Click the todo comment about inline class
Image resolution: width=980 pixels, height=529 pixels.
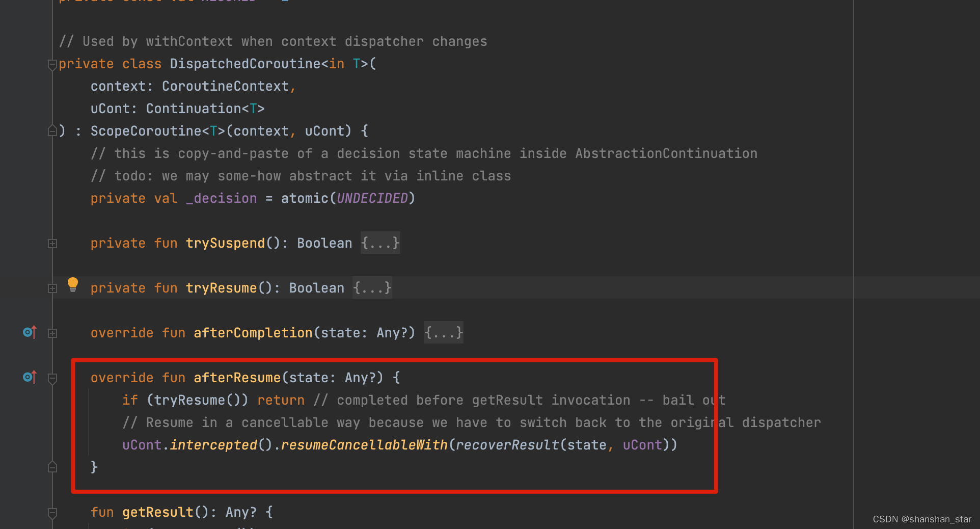click(301, 176)
